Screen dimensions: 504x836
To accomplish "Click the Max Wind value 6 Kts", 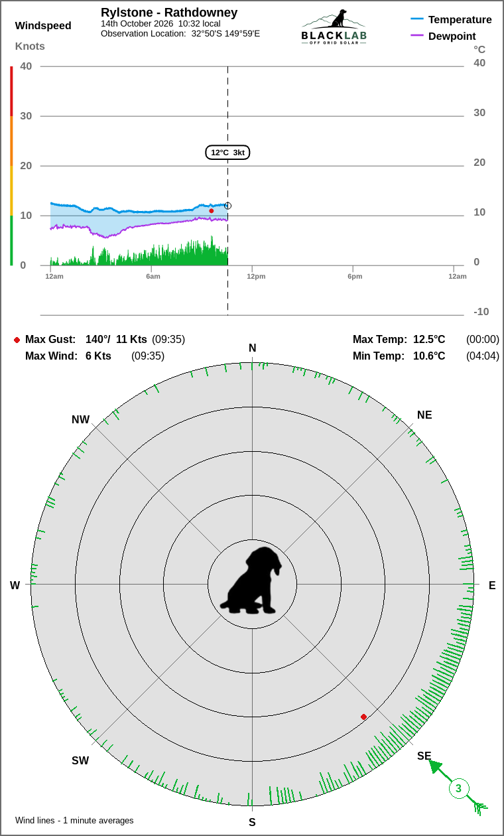I will 98,356.
